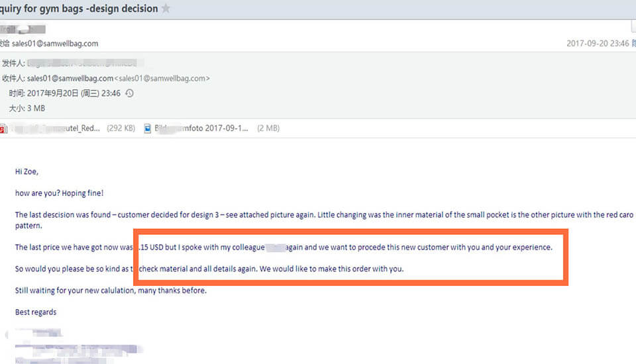Click the blurred signature block at bottom
The width and height of the screenshot is (636, 364).
pos(73,347)
